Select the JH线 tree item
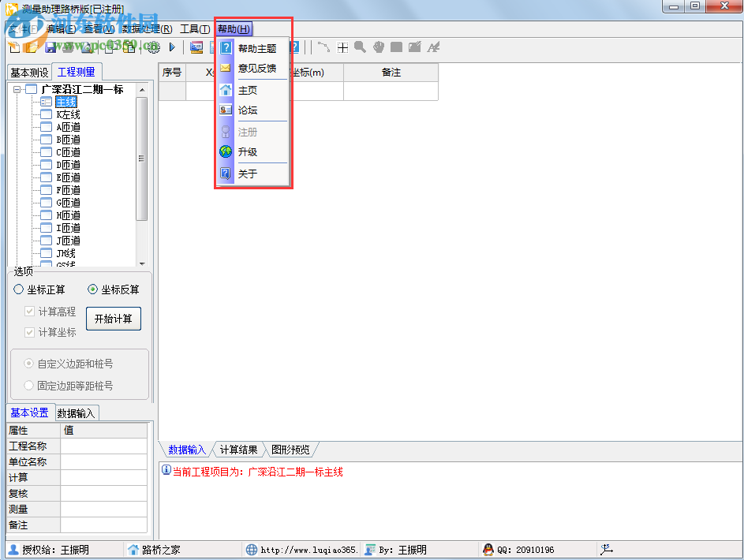 (x=66, y=253)
